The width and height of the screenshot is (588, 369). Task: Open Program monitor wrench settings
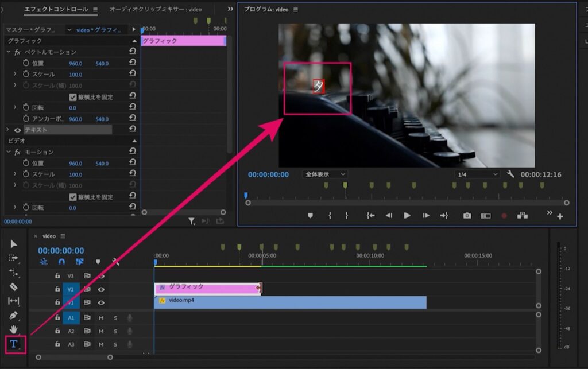pyautogui.click(x=510, y=174)
